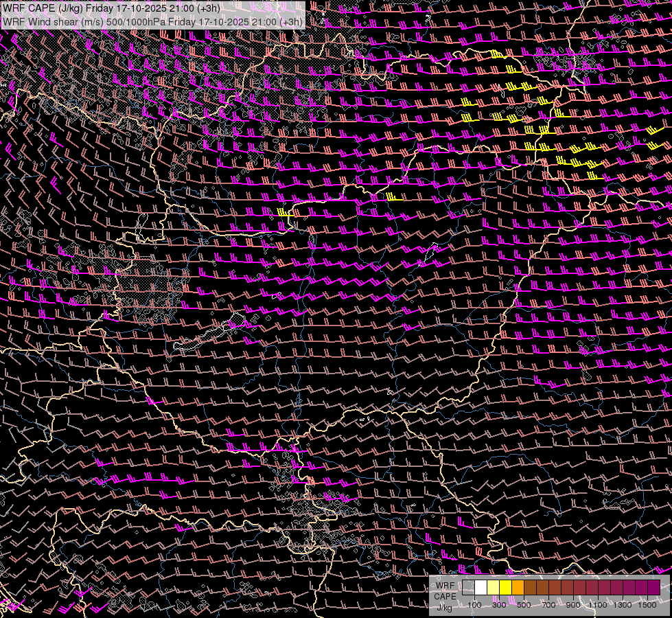Choose the first brown swatch after orange
The height and width of the screenshot is (618, 672).
530,587
